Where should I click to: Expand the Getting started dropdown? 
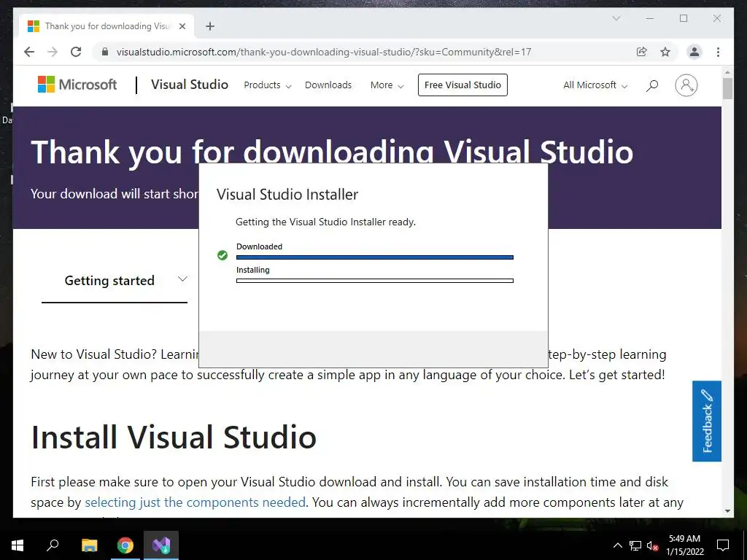click(x=115, y=281)
